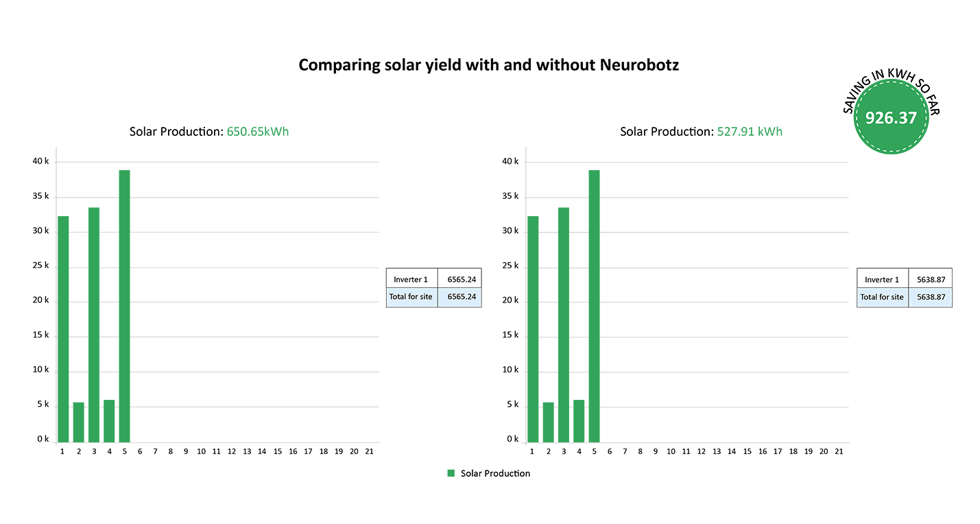Click the day 5 bar in left chart
Image resolution: width=980 pixels, height=524 pixels.
click(124, 306)
